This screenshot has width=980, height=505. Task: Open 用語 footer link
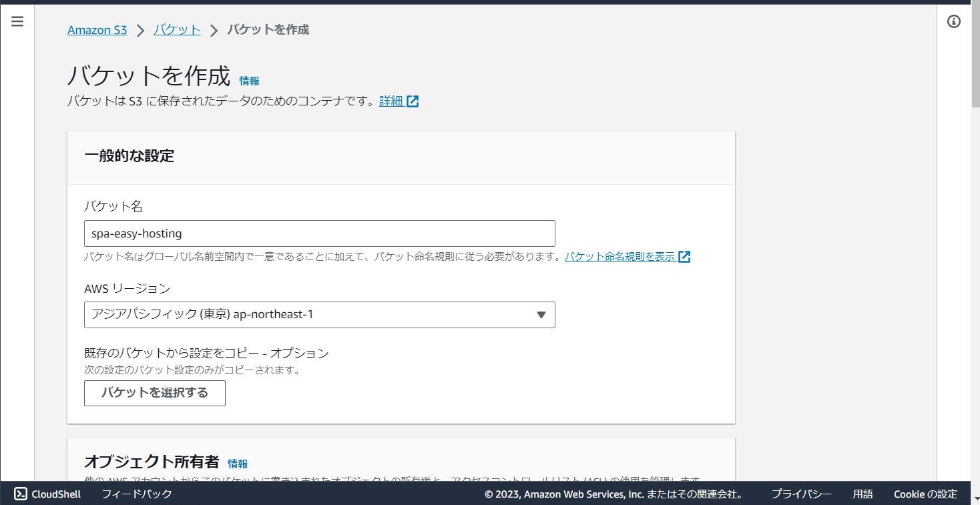point(863,494)
